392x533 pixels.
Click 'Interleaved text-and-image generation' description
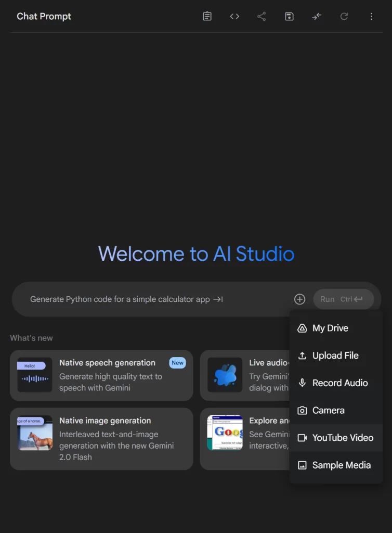pos(116,446)
